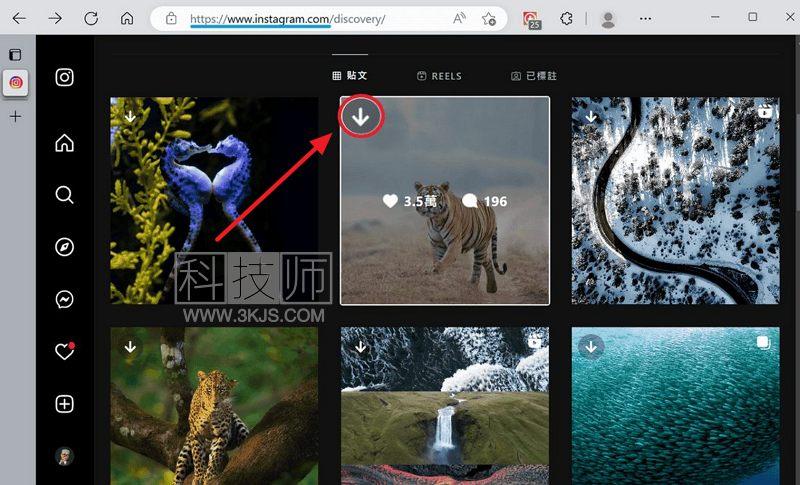Switch to the 已標註 tagged tab
The height and width of the screenshot is (485, 800).
tap(534, 76)
